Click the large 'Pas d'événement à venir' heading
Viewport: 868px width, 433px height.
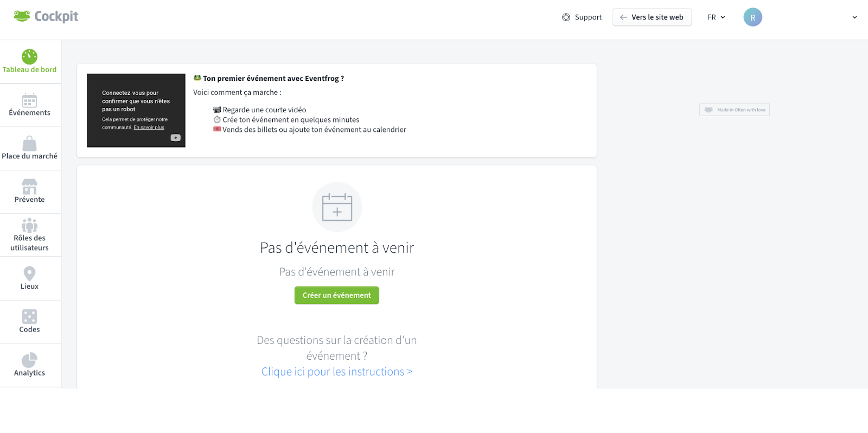tap(337, 248)
